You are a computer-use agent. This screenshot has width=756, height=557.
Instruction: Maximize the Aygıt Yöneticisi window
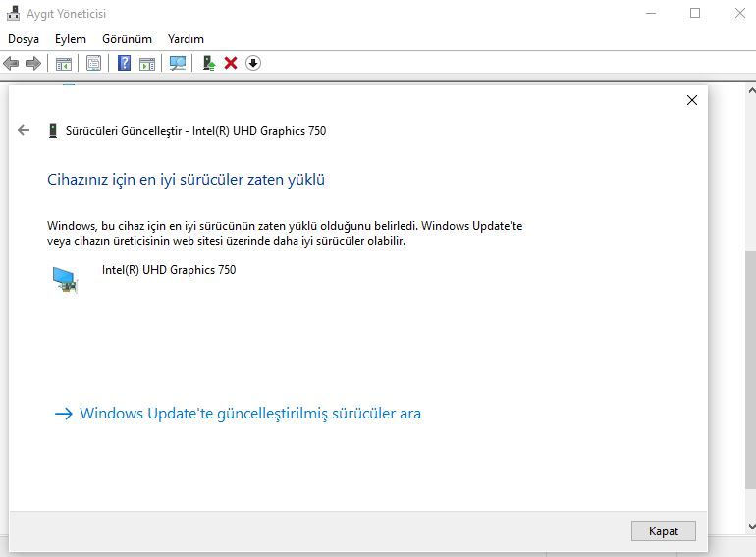coord(695,13)
